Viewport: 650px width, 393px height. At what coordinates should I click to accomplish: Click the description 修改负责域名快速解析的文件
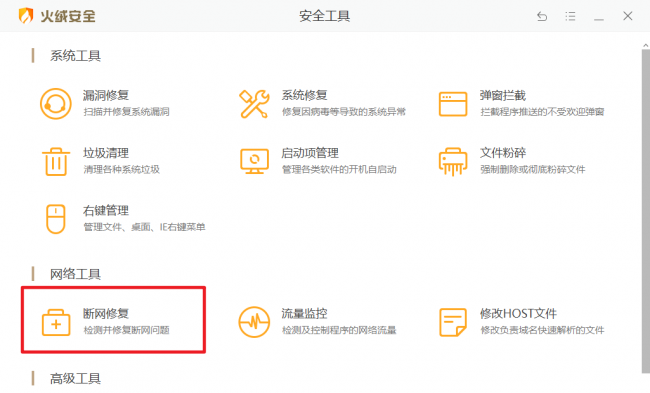[x=542, y=330]
